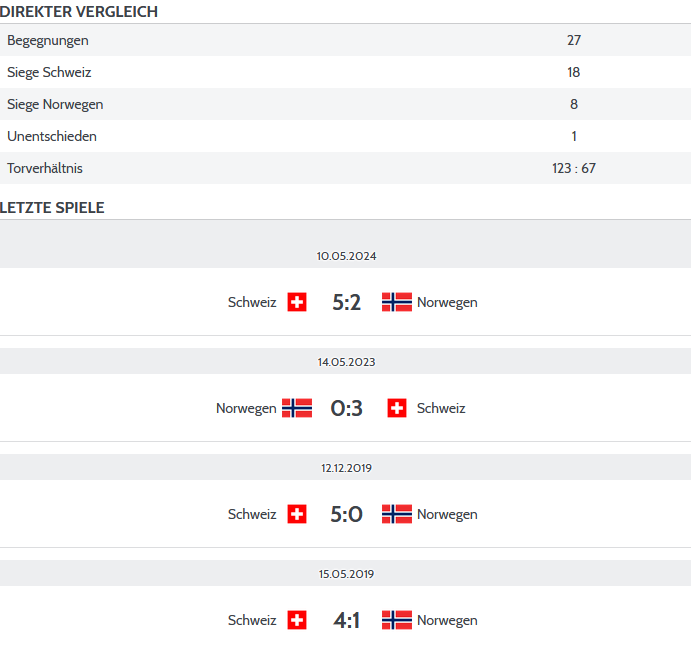691x651 pixels.
Task: Open the 0:3 match result
Action: [346, 408]
